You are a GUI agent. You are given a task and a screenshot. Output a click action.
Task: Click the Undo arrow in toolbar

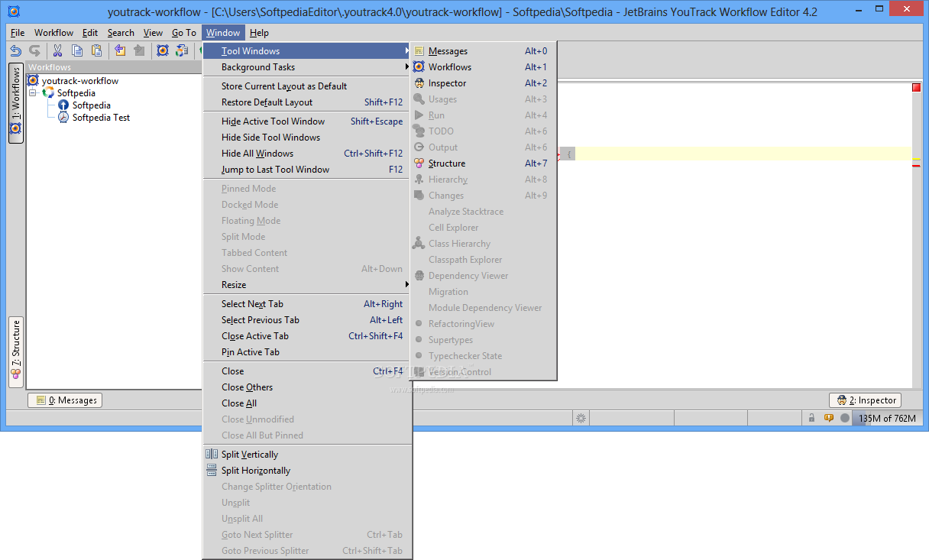(x=15, y=50)
